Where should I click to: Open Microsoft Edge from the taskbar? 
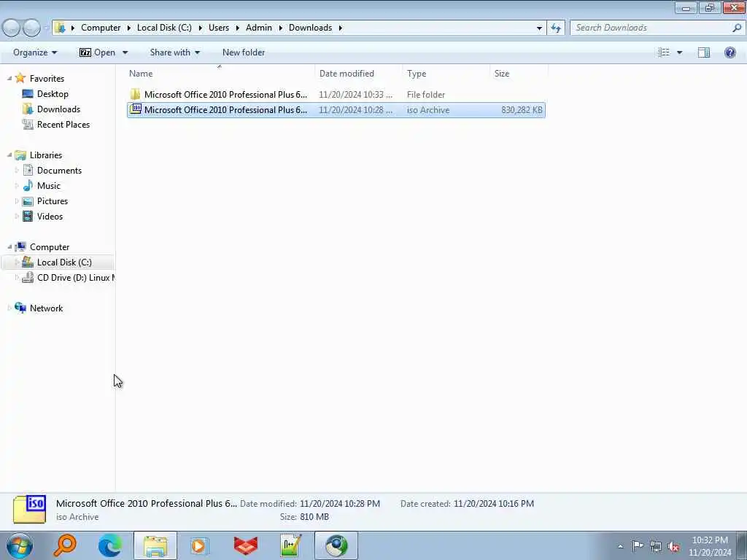110,545
